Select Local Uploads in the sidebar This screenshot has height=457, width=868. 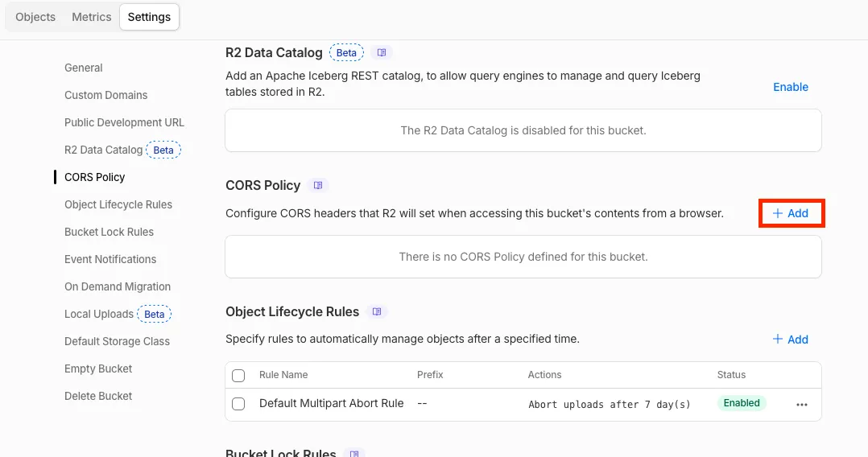point(99,315)
